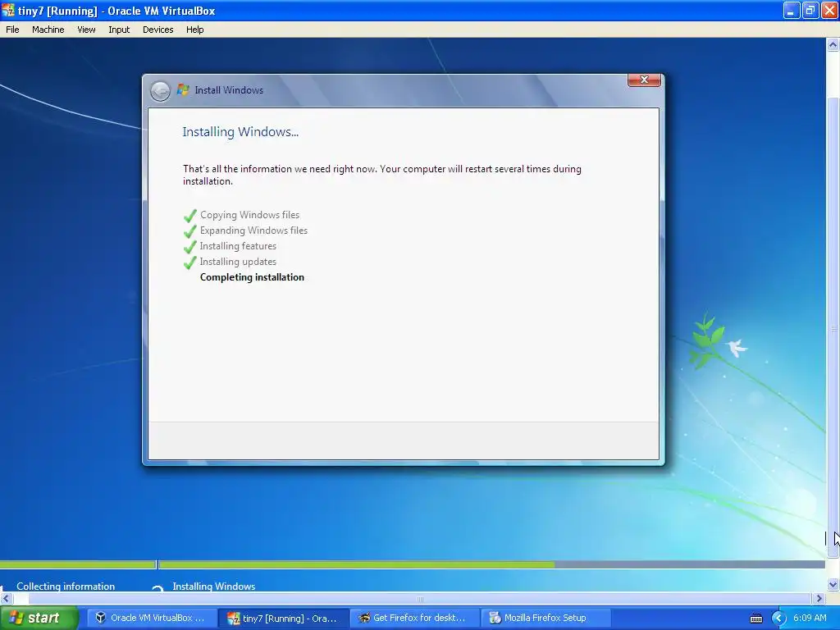Click the Installing updates checkmark

point(189,262)
